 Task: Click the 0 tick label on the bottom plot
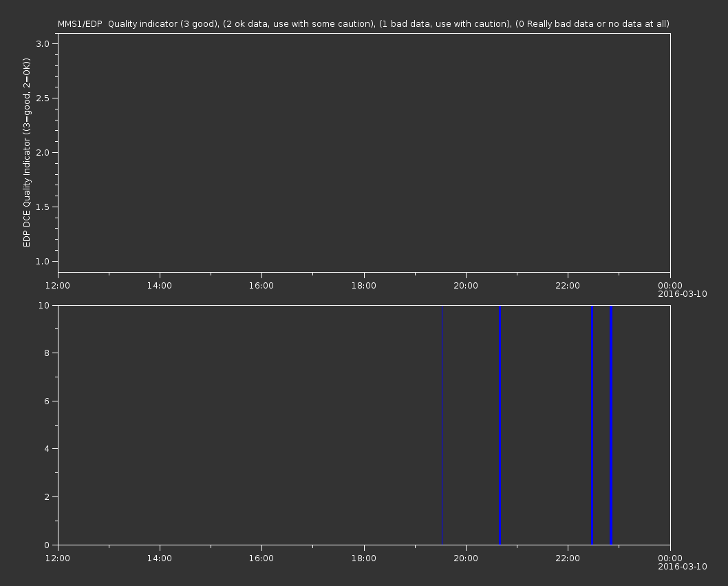tap(47, 545)
